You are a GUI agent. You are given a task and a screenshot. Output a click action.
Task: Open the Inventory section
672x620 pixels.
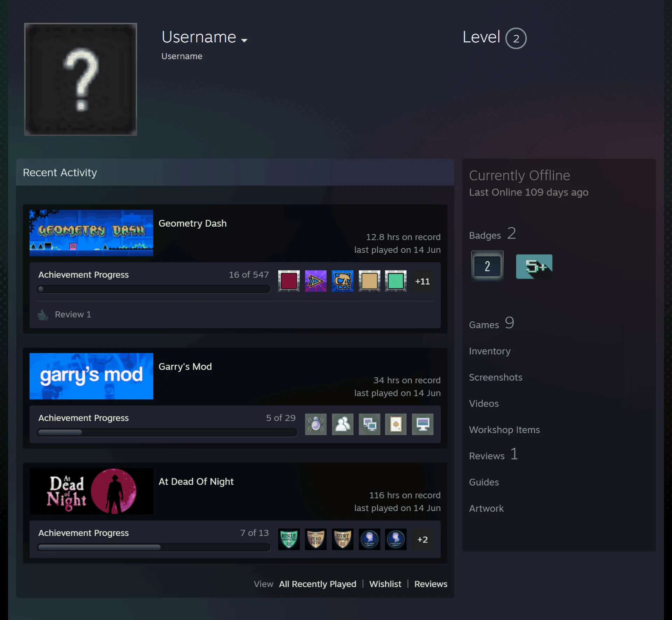[x=490, y=351]
